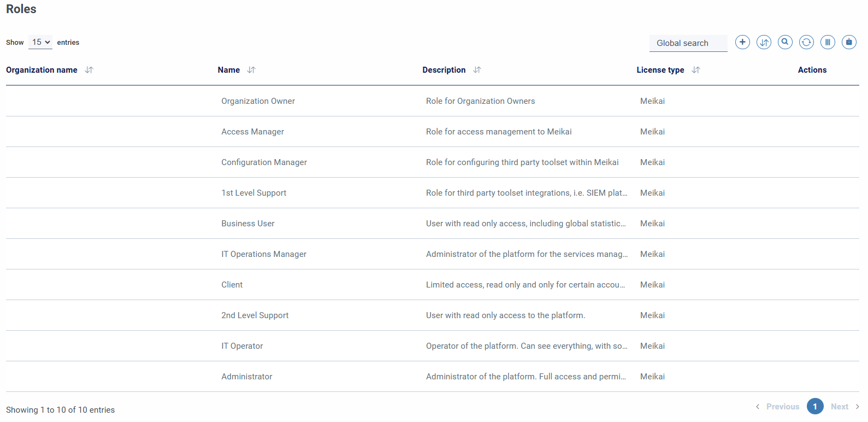Image resolution: width=868 pixels, height=422 pixels.
Task: Go to Next page
Action: [845, 407]
